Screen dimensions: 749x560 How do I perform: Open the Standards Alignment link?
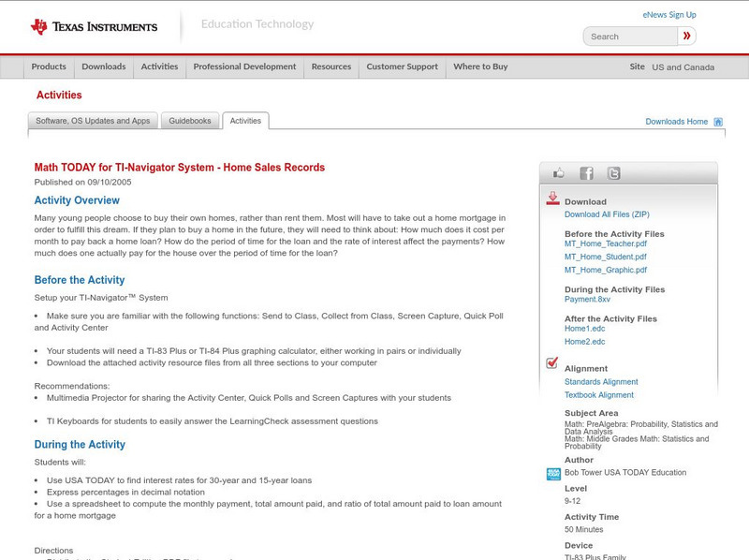[x=601, y=382]
